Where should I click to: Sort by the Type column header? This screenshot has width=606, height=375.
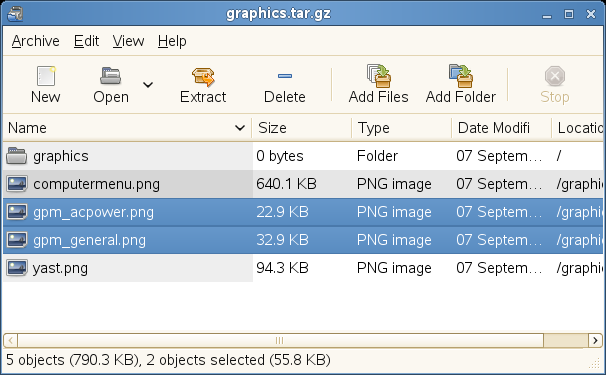(402, 128)
